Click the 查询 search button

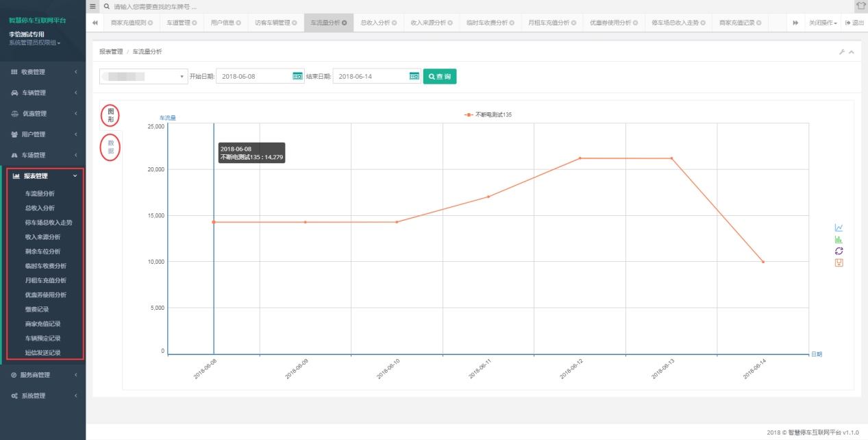point(440,76)
